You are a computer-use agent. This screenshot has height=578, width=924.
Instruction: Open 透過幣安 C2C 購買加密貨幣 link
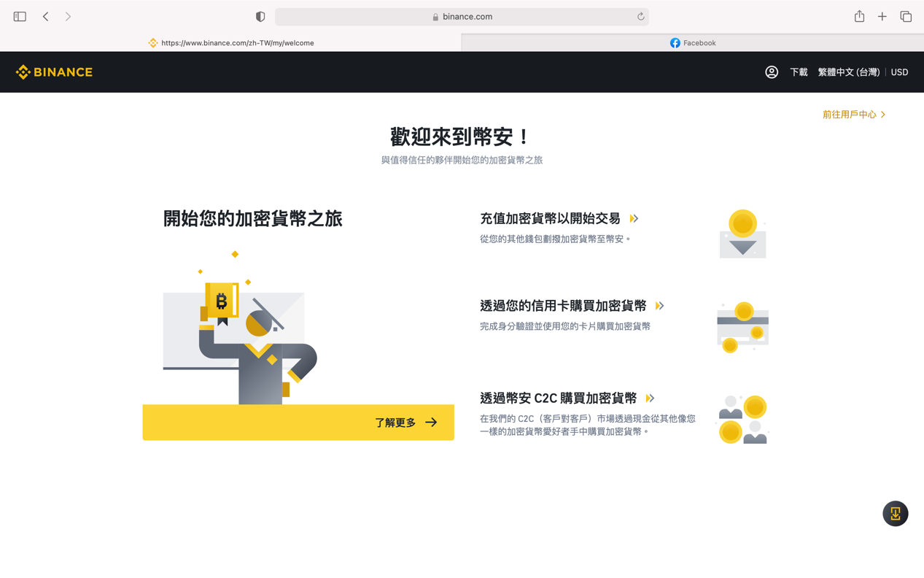(x=559, y=398)
